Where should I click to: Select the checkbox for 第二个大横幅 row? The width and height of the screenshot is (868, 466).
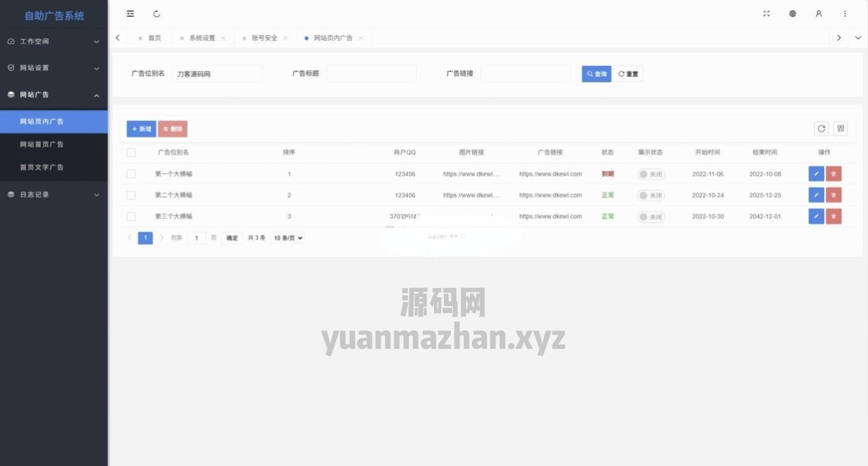pos(131,195)
